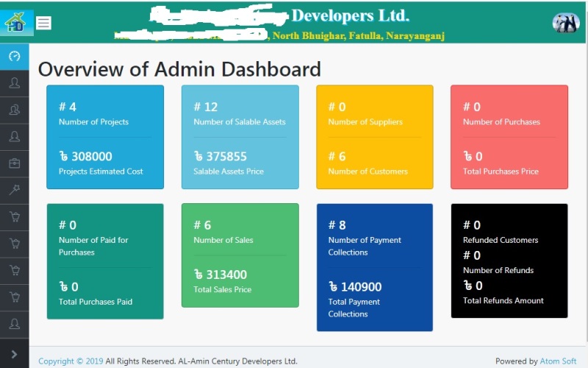Click the last user icon above expand arrow
This screenshot has width=588, height=368.
tap(14, 323)
